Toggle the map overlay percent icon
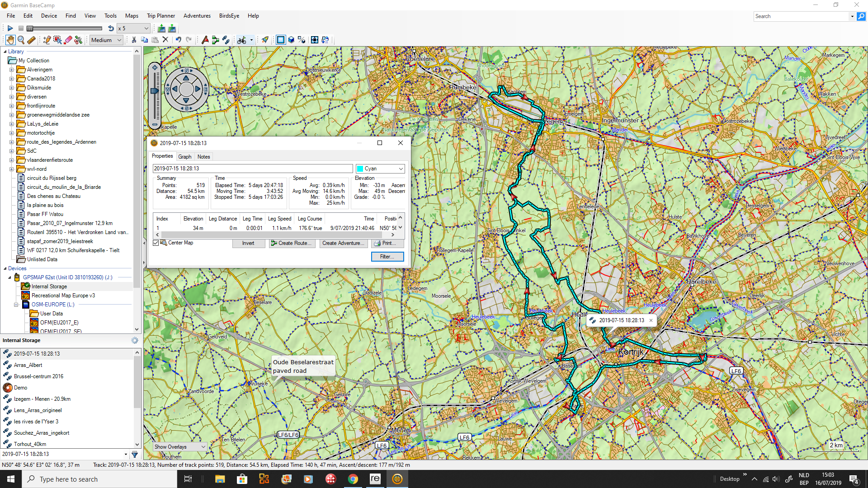This screenshot has width=868, height=488. tap(302, 40)
